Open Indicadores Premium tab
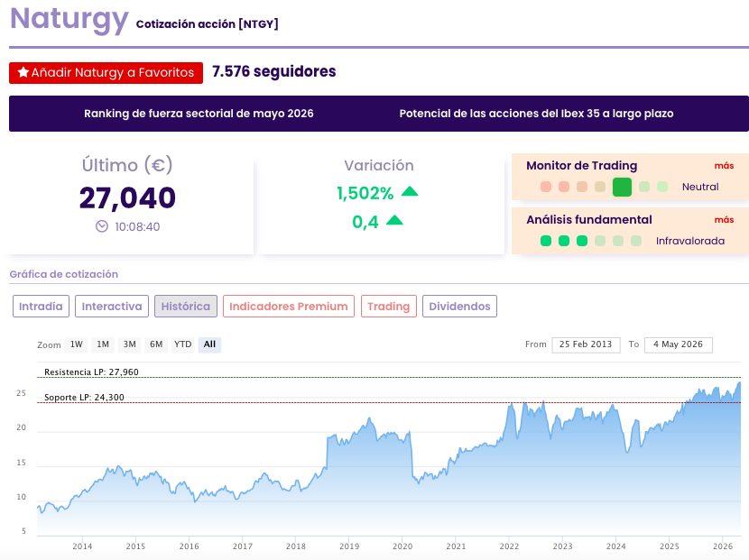Viewport: 749px width, 560px height. (x=289, y=306)
